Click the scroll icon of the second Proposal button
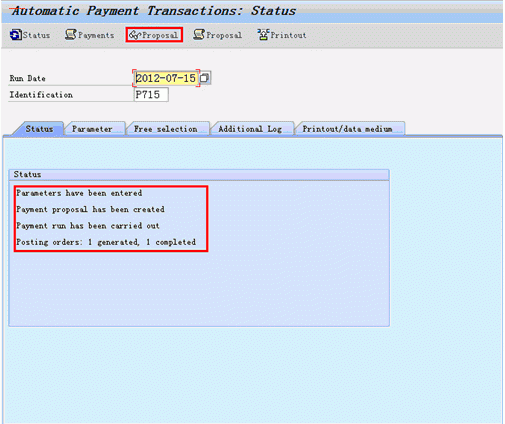This screenshot has width=505, height=424. pyautogui.click(x=199, y=34)
